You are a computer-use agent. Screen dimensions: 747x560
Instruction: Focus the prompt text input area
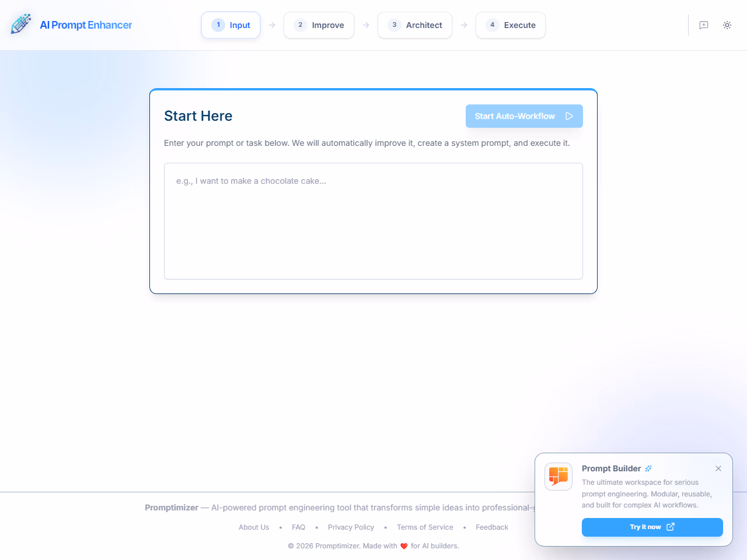[x=373, y=221]
